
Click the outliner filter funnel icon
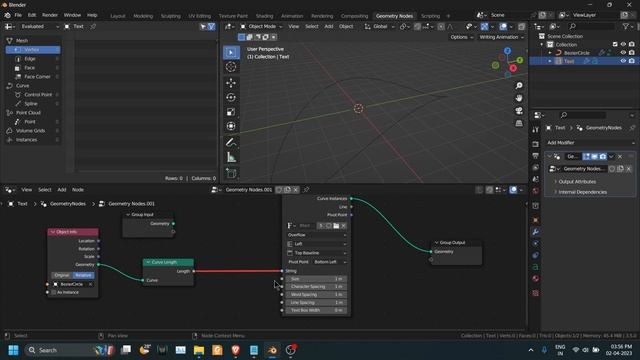(x=625, y=26)
